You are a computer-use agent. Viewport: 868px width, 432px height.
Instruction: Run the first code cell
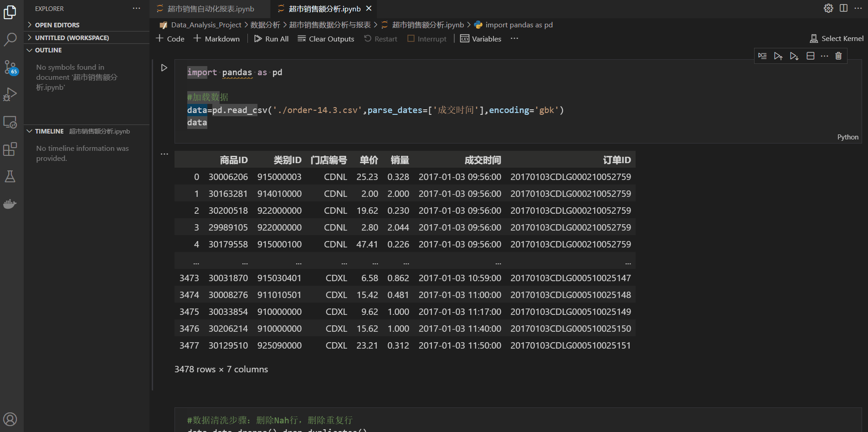point(164,68)
